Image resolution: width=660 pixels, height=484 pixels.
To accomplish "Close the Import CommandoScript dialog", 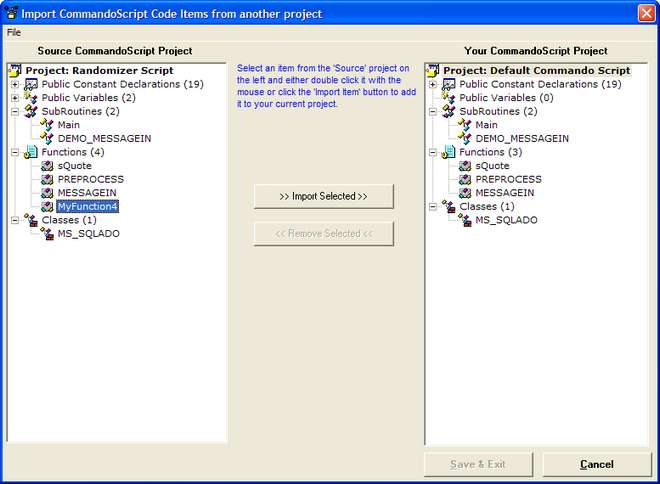I will pos(647,13).
